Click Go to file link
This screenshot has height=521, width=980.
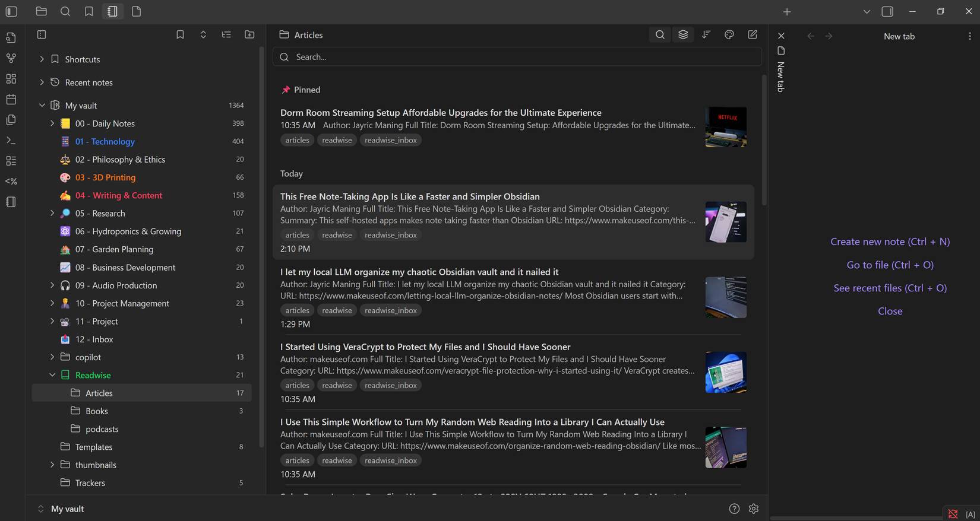[890, 265]
